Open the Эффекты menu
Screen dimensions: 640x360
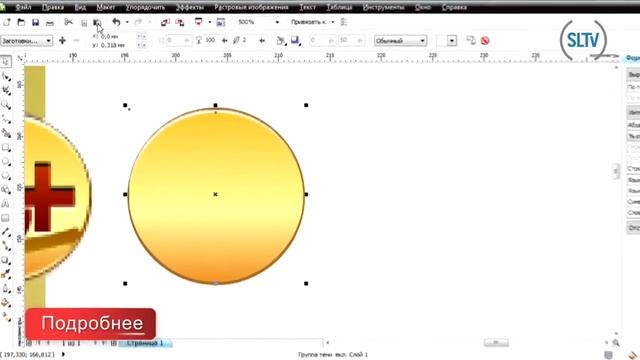coord(190,7)
